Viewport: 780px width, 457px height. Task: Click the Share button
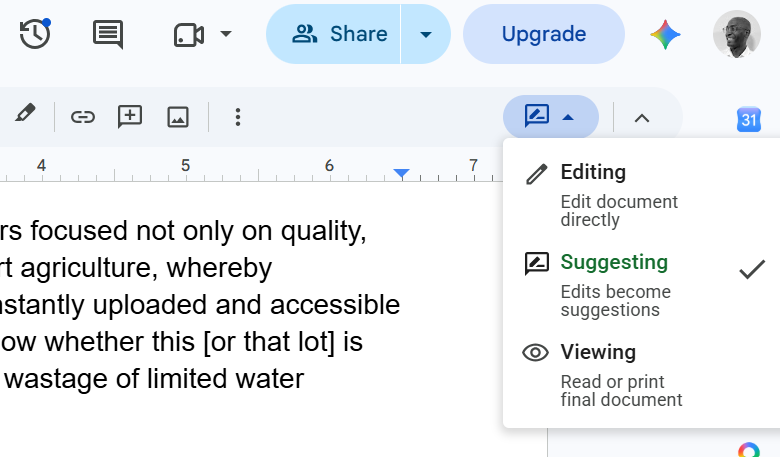pyautogui.click(x=333, y=34)
